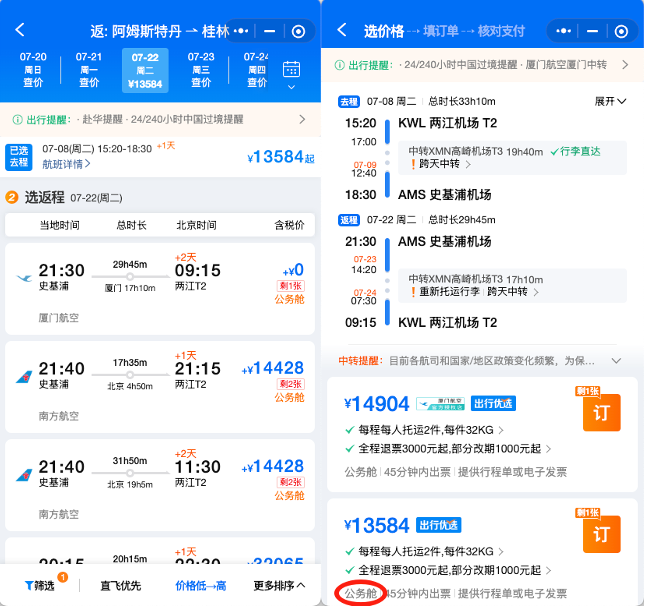Open outbound XMN 19h40m transfer details chevron

[468, 164]
